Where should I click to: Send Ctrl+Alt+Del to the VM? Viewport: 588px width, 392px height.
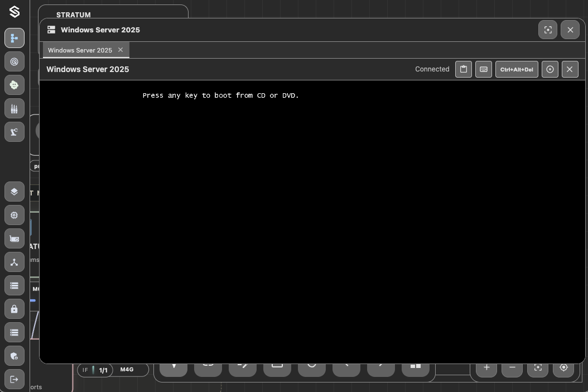point(517,69)
